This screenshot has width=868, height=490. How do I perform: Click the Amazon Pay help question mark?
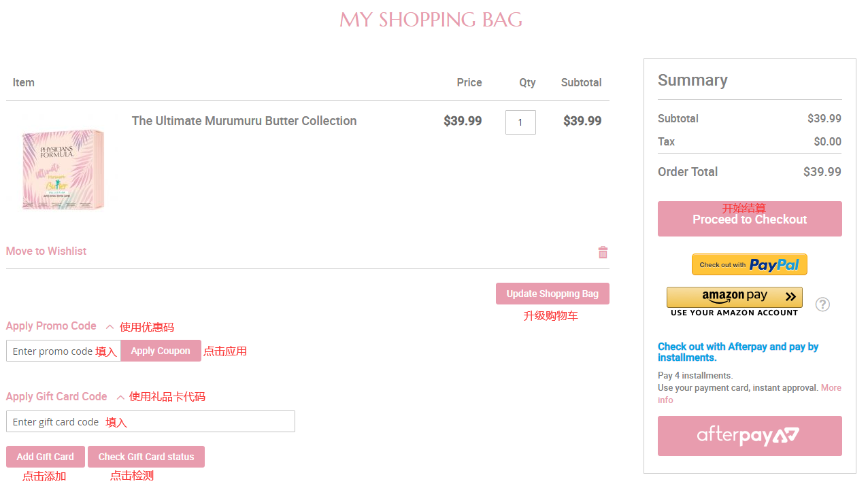(822, 304)
